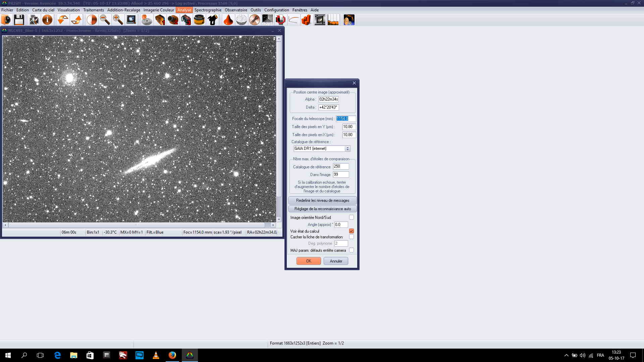Open the contrast threshold half-circle icon
Image resolution: width=644 pixels, height=362 pixels.
click(92, 20)
